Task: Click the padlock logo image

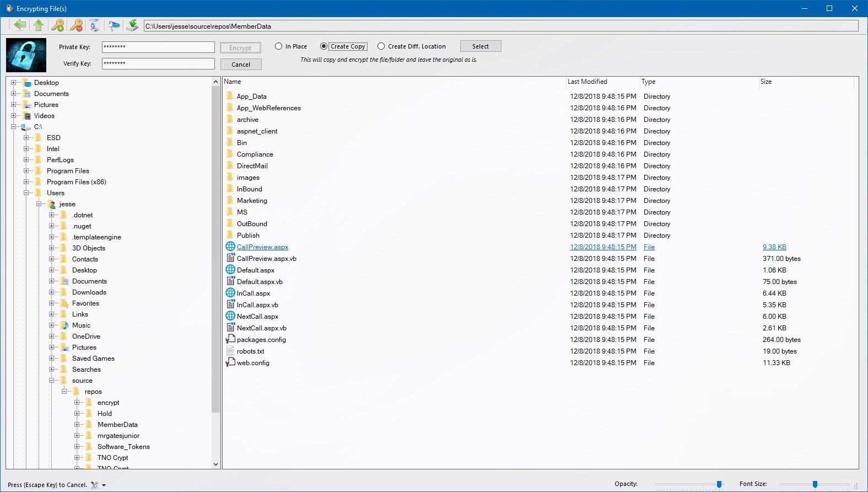Action: click(x=26, y=55)
